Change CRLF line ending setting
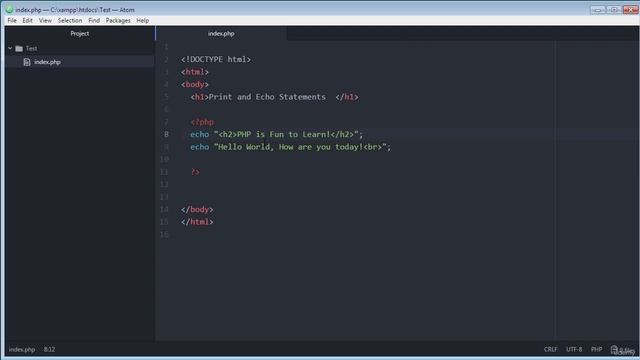640x360 pixels. click(x=550, y=349)
